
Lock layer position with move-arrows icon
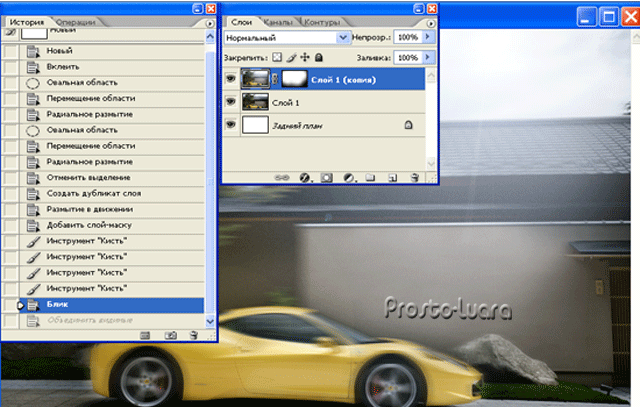(305, 57)
